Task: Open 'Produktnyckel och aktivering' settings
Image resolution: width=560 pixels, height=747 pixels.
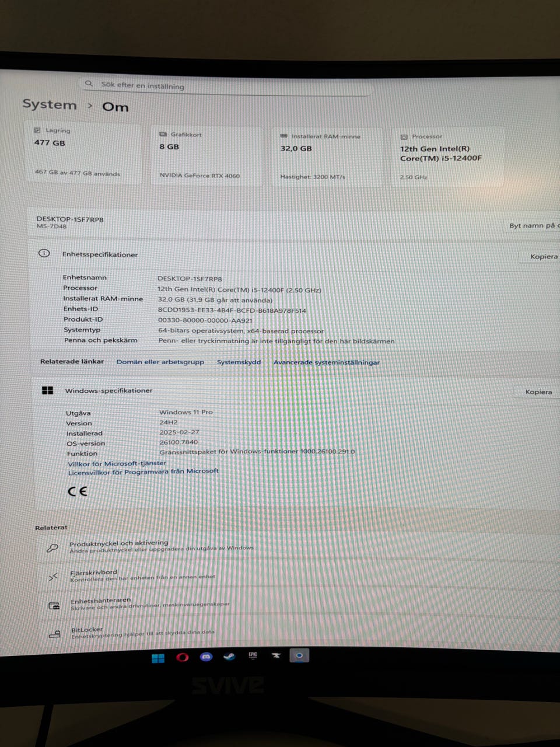Action: tap(297, 547)
